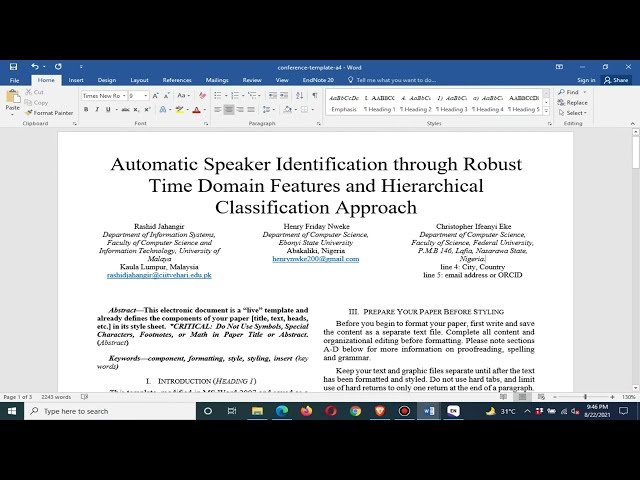Center the text alignment

coord(229,109)
